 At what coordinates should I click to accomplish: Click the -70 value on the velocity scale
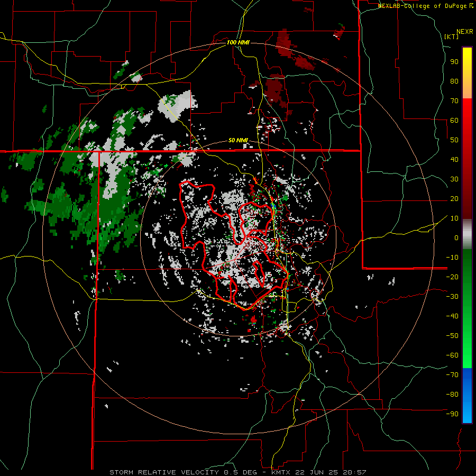click(452, 375)
